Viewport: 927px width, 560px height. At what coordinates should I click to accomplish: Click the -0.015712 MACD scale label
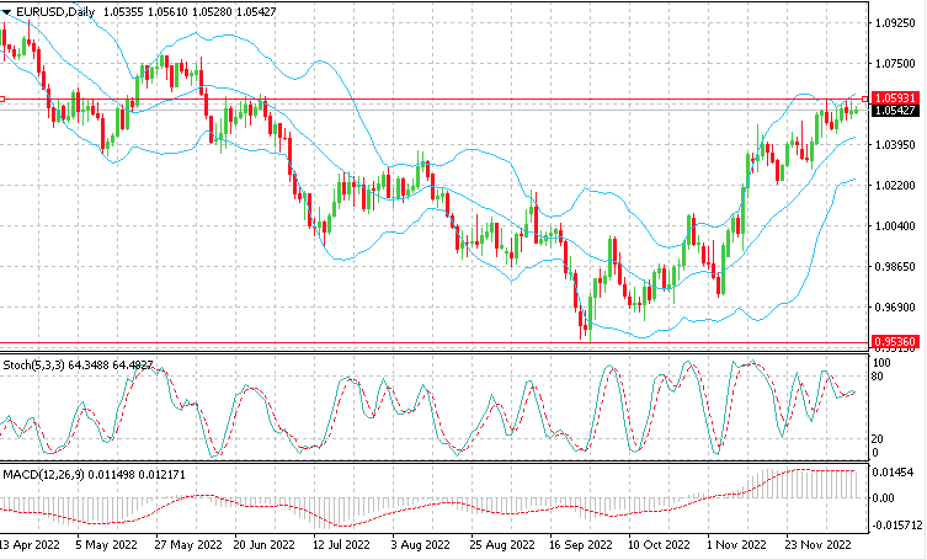coord(897,526)
